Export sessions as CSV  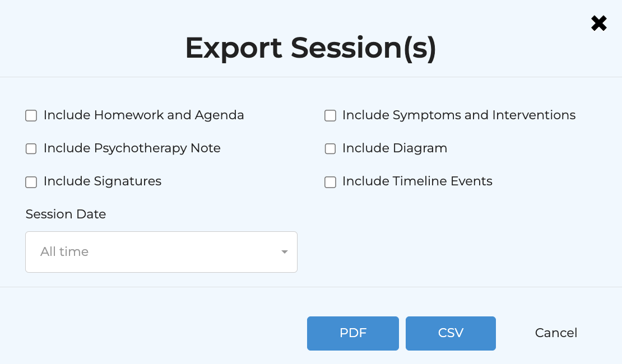451,333
